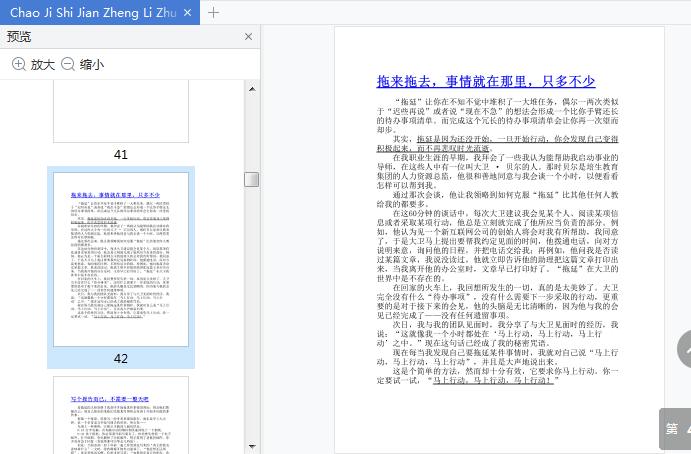Click the zoom-in magnifier icon

pos(19,64)
